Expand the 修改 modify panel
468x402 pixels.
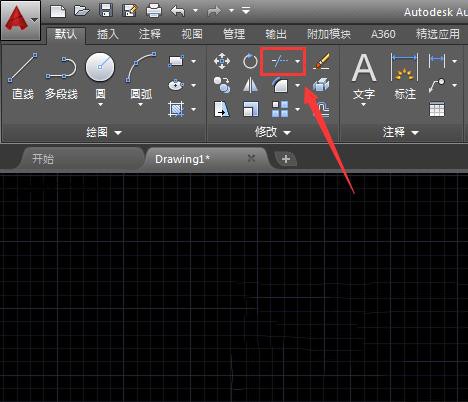click(x=273, y=133)
